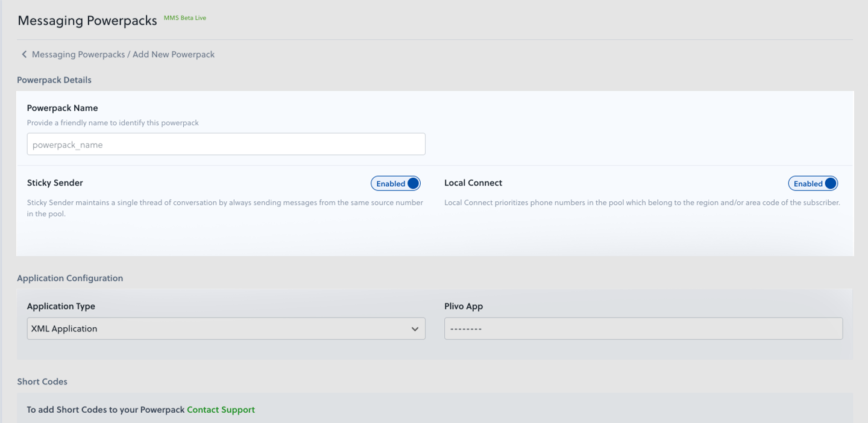The width and height of the screenshot is (868, 423).
Task: Click the Powerpack Name field label
Action: pyautogui.click(x=62, y=108)
